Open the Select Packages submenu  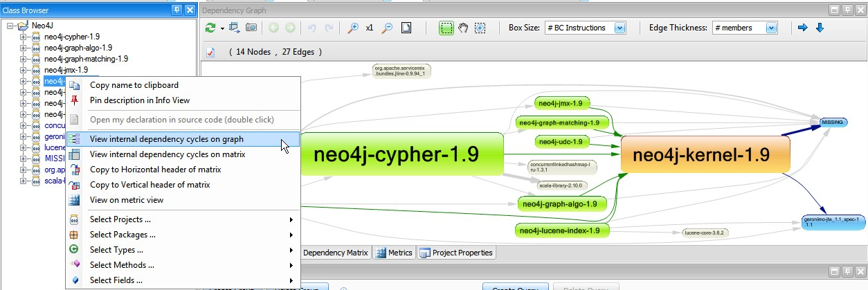click(x=183, y=235)
